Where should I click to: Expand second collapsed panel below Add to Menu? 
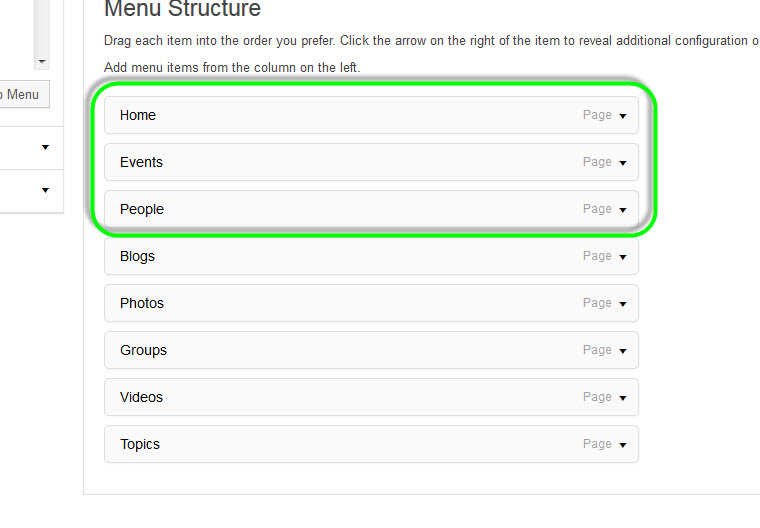coord(45,190)
